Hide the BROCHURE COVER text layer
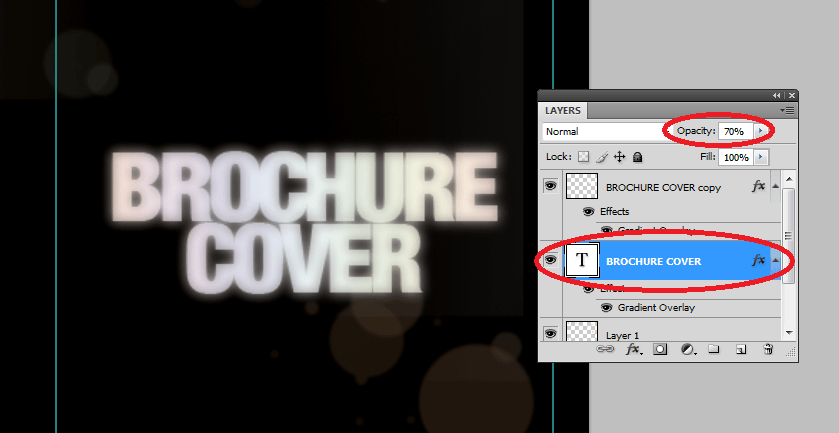 coord(550,261)
